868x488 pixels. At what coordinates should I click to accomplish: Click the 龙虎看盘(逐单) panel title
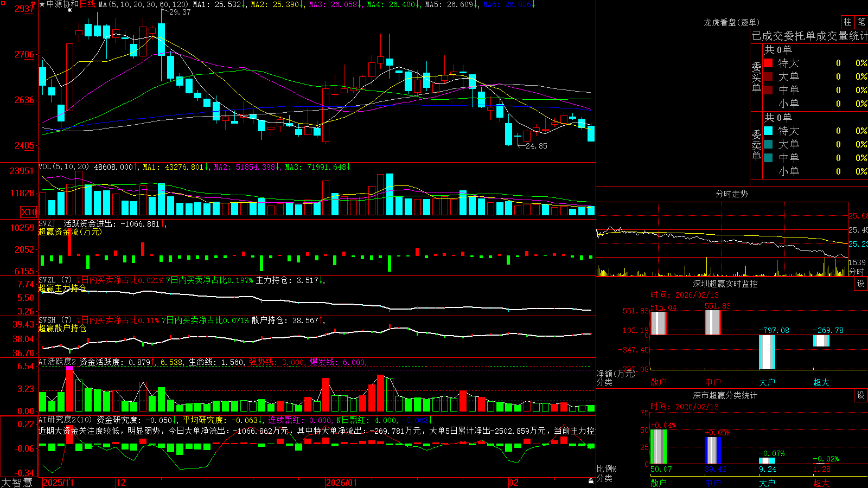[x=731, y=22]
